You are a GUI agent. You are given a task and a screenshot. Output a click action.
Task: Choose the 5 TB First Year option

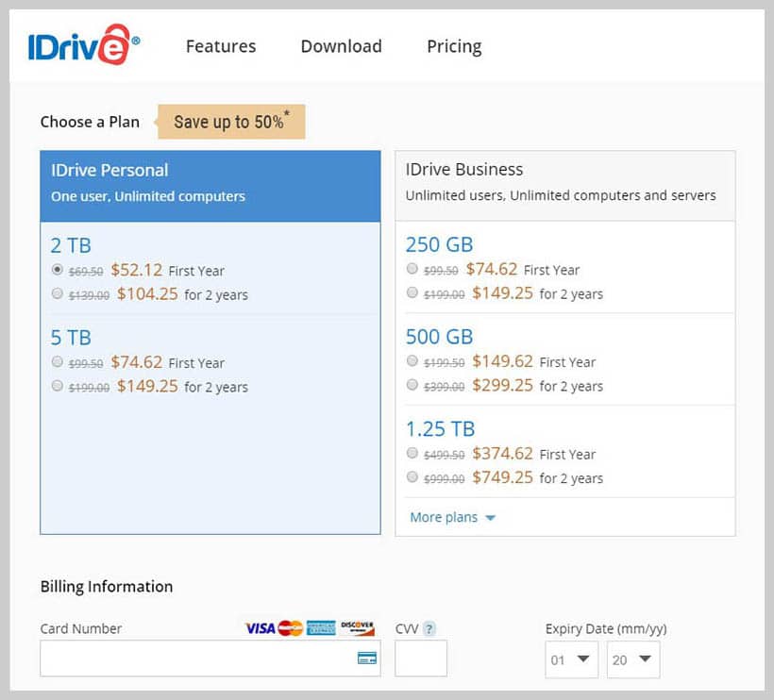[x=58, y=363]
